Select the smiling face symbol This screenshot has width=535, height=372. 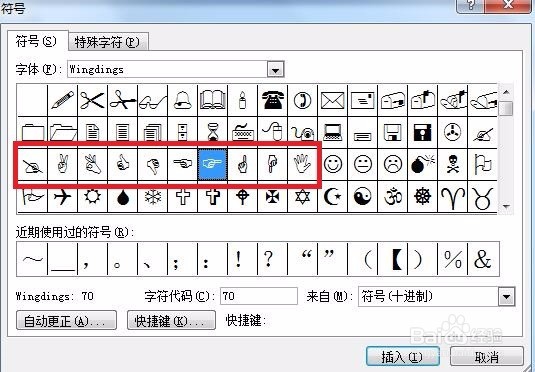coord(333,164)
